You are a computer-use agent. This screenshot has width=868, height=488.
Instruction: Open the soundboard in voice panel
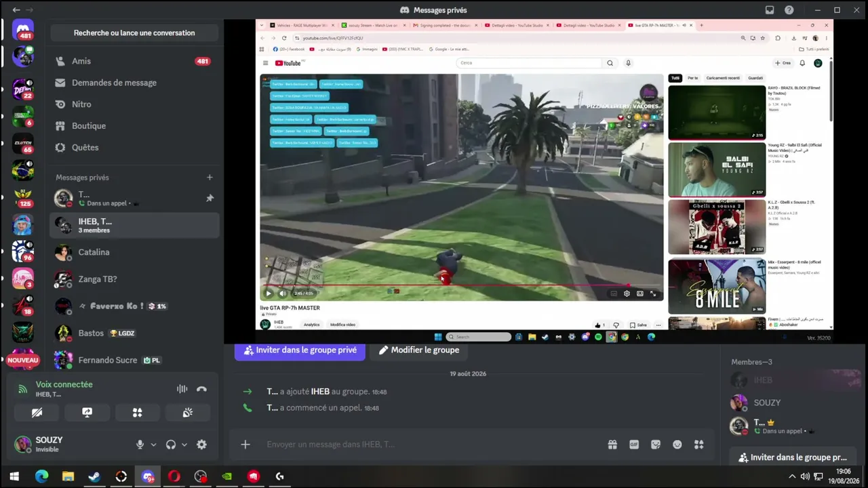[x=189, y=412]
